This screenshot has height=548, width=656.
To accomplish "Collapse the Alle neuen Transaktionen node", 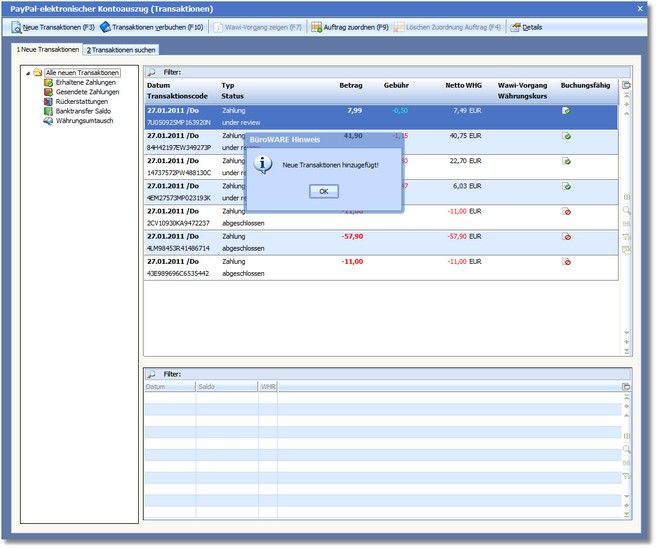I will 27,73.
